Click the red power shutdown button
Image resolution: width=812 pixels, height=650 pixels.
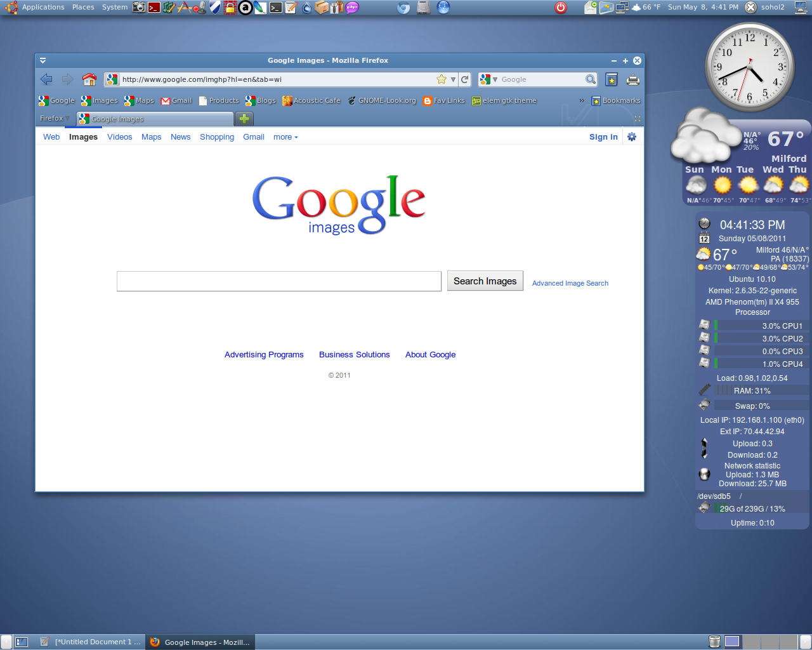point(561,8)
